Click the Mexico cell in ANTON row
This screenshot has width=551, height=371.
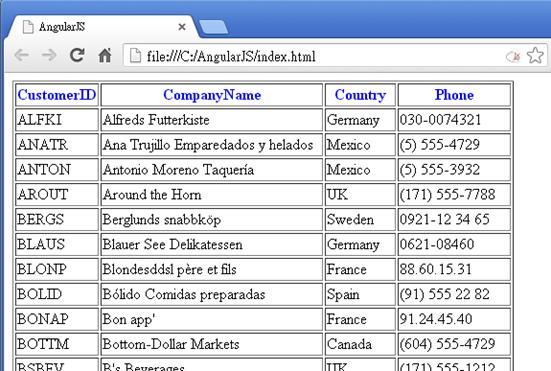360,170
